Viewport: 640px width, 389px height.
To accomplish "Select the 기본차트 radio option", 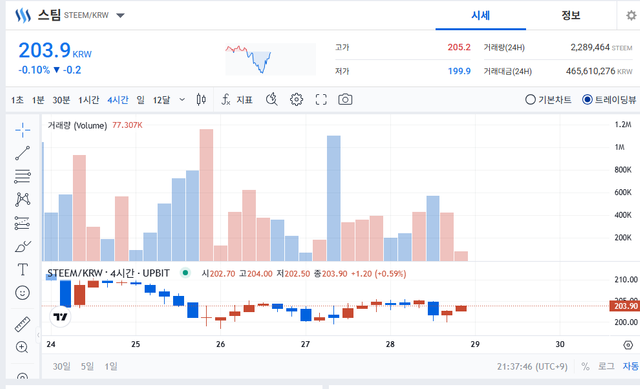I will (x=548, y=100).
